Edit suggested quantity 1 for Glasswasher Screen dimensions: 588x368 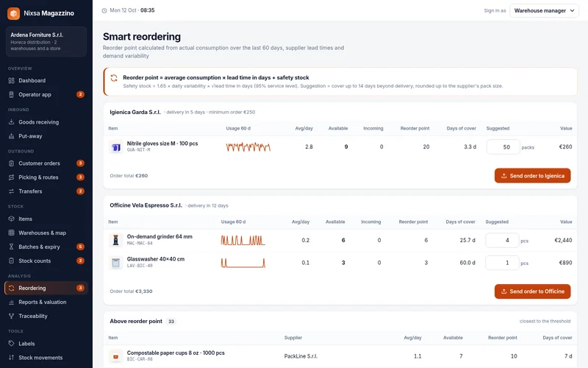pos(502,263)
